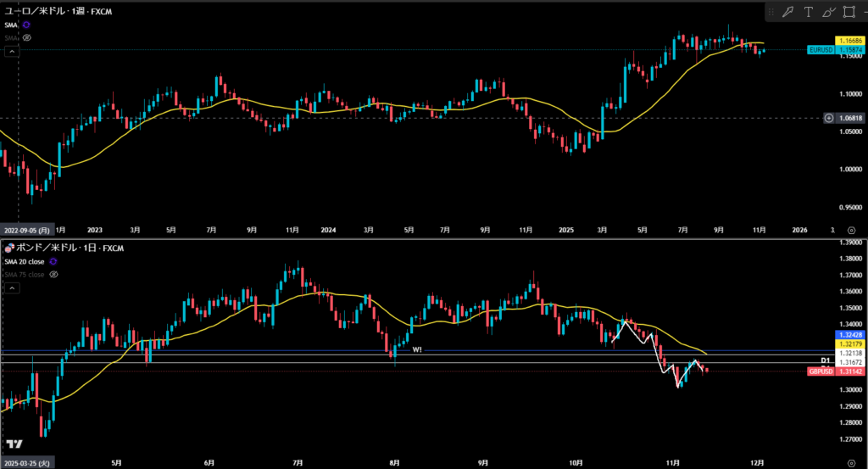868x469 pixels.
Task: Select the rectangle shape tool
Action: pos(849,12)
